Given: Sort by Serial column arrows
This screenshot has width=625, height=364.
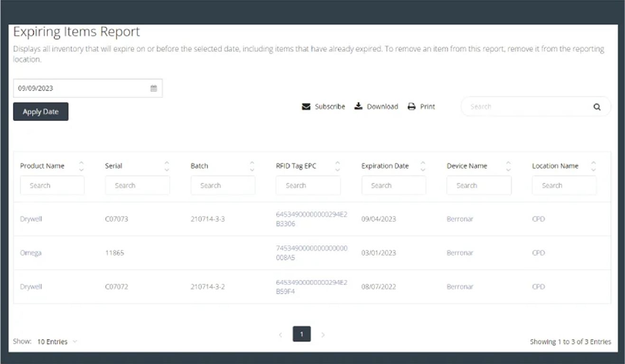Looking at the screenshot, I should [x=167, y=166].
